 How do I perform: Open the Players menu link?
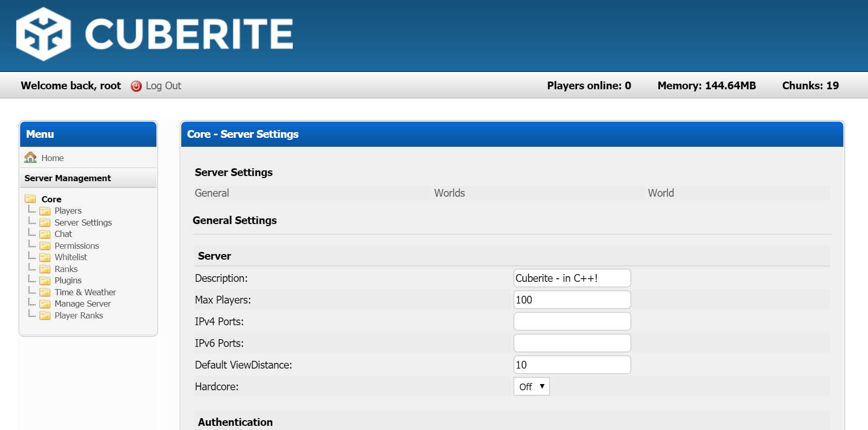68,211
